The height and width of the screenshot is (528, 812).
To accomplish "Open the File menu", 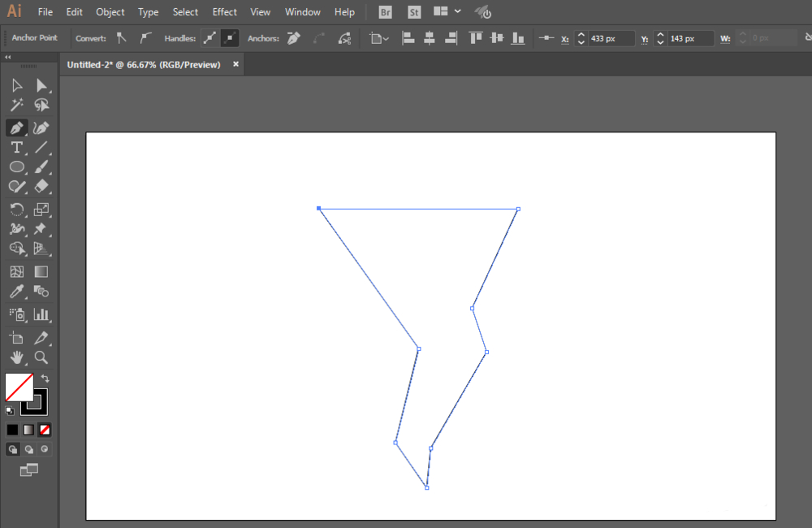I will tap(45, 12).
